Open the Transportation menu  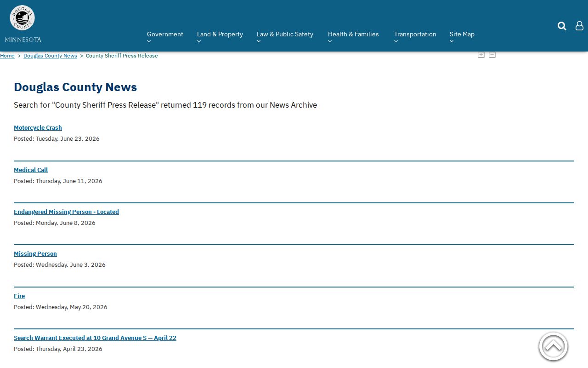coord(415,34)
